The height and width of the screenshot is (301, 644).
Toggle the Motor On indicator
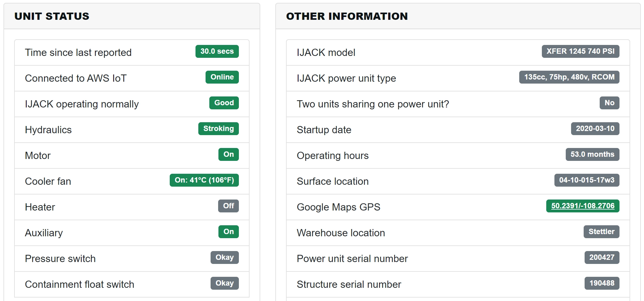(228, 154)
